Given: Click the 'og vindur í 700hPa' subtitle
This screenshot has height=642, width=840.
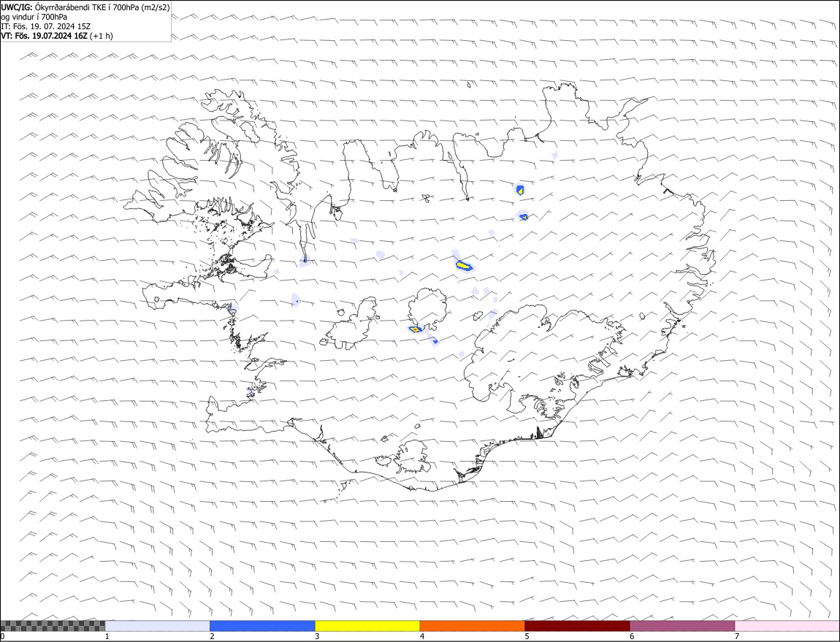Looking at the screenshot, I should [x=34, y=17].
